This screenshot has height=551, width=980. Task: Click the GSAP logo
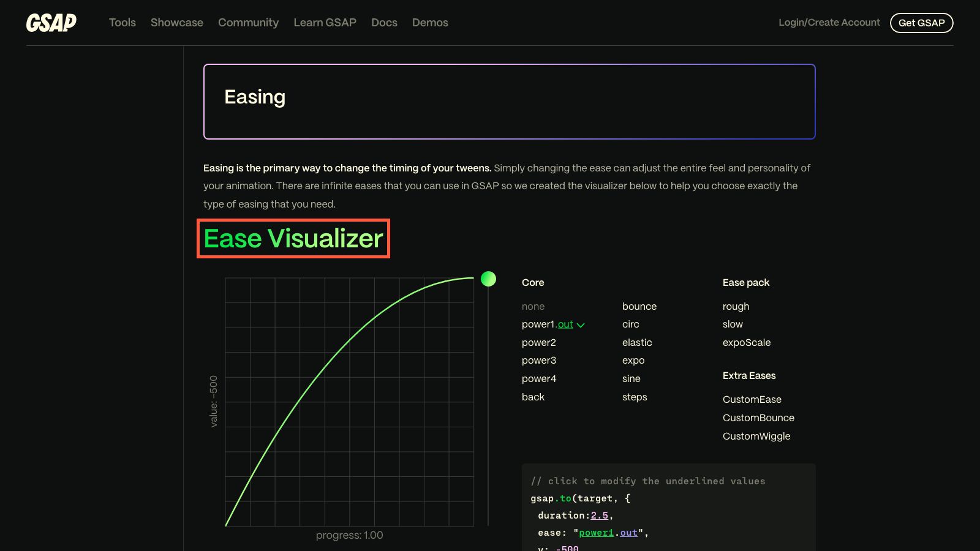(x=51, y=23)
